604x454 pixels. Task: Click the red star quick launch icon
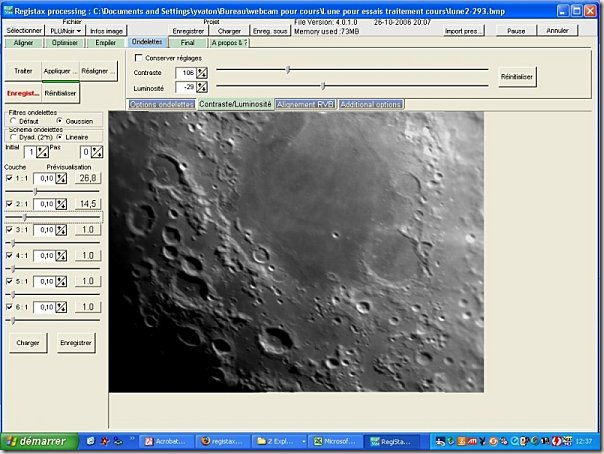click(x=104, y=441)
